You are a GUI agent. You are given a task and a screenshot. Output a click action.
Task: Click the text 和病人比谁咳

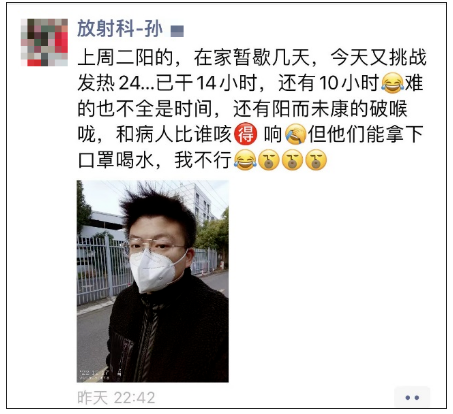[173, 135]
